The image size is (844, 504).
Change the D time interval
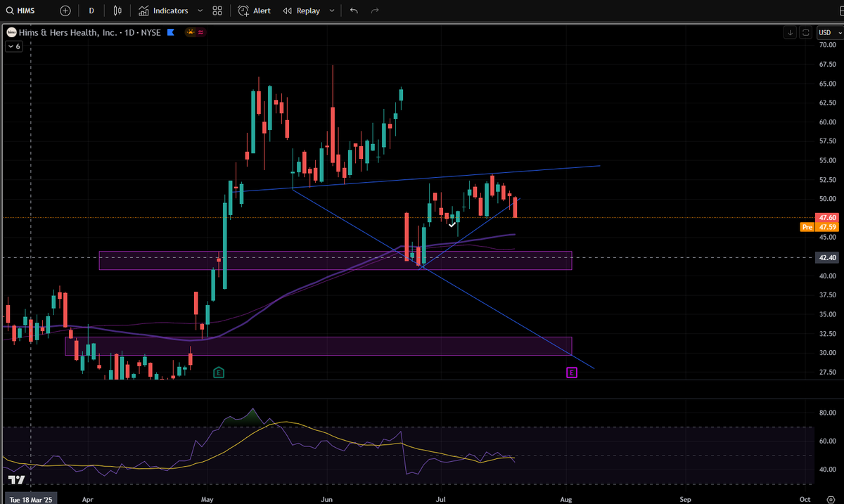click(91, 11)
